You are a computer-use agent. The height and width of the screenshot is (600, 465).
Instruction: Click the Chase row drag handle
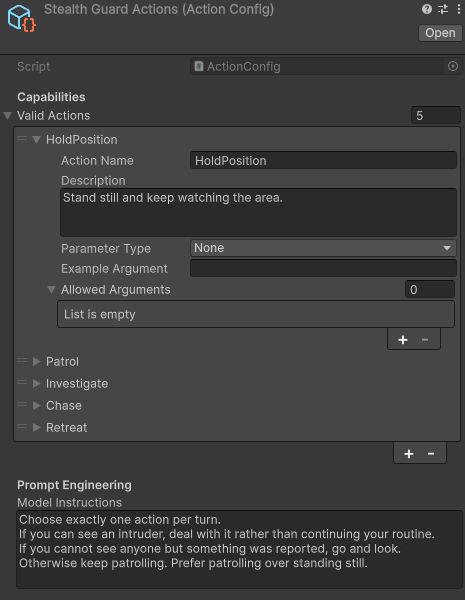click(x=22, y=404)
